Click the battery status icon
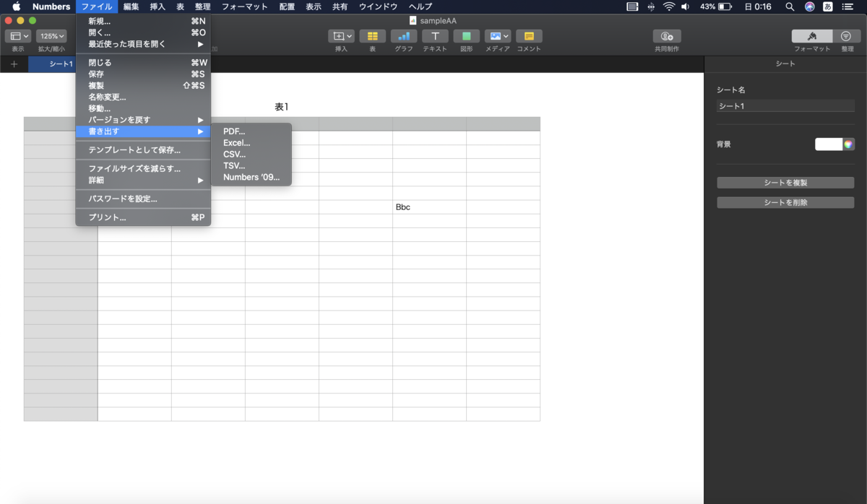 click(x=725, y=6)
